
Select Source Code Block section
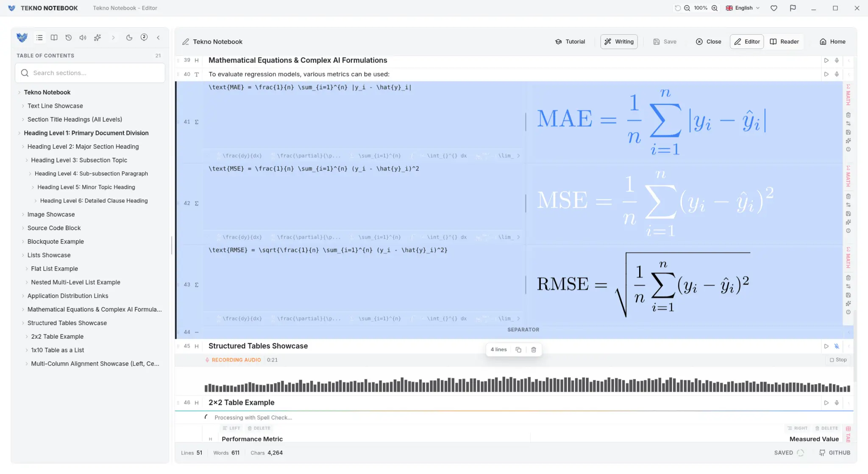pos(54,228)
